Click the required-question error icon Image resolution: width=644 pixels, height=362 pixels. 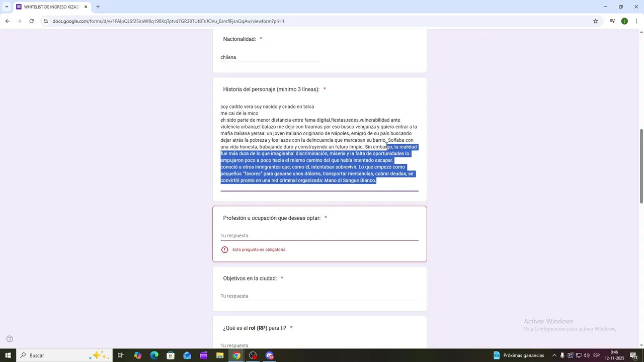tap(225, 250)
